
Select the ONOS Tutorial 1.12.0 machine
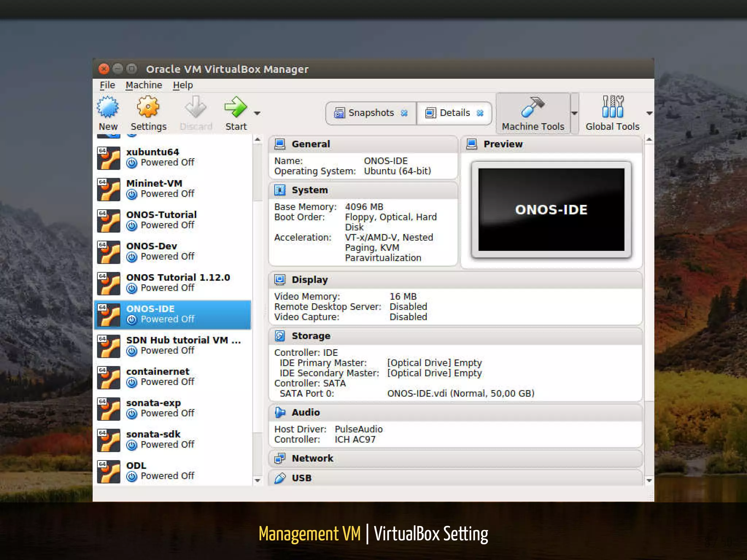tap(173, 283)
